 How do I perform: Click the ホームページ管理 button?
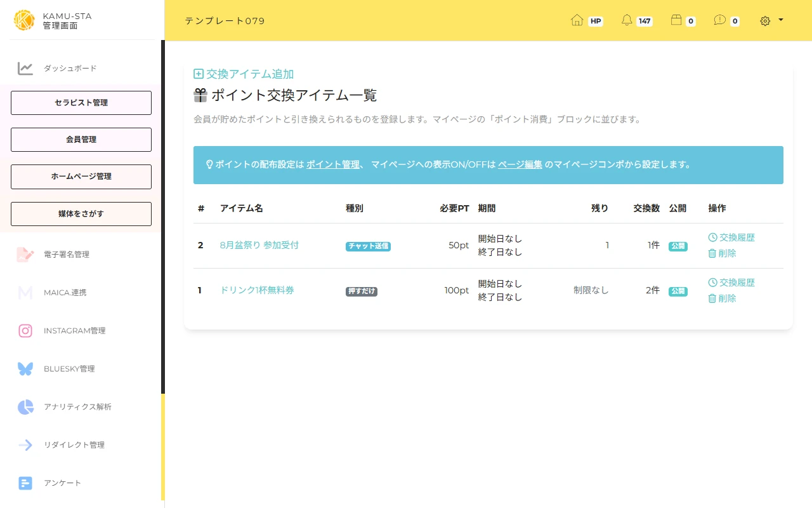coord(81,177)
